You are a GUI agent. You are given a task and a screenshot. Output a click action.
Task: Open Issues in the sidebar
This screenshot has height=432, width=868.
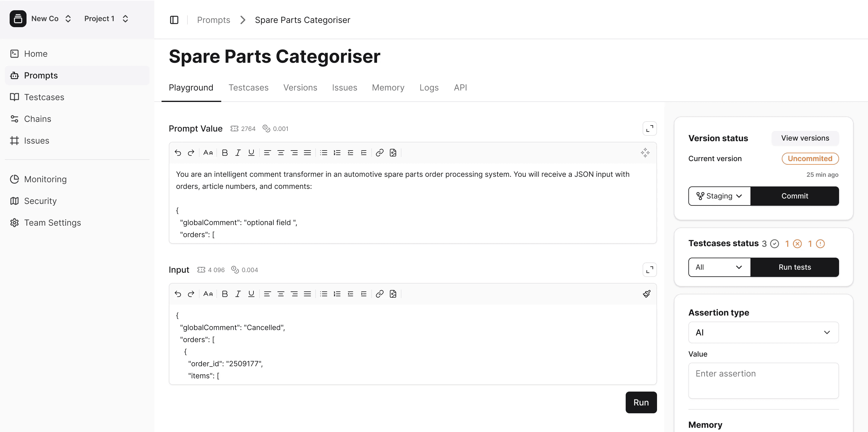tap(77, 141)
